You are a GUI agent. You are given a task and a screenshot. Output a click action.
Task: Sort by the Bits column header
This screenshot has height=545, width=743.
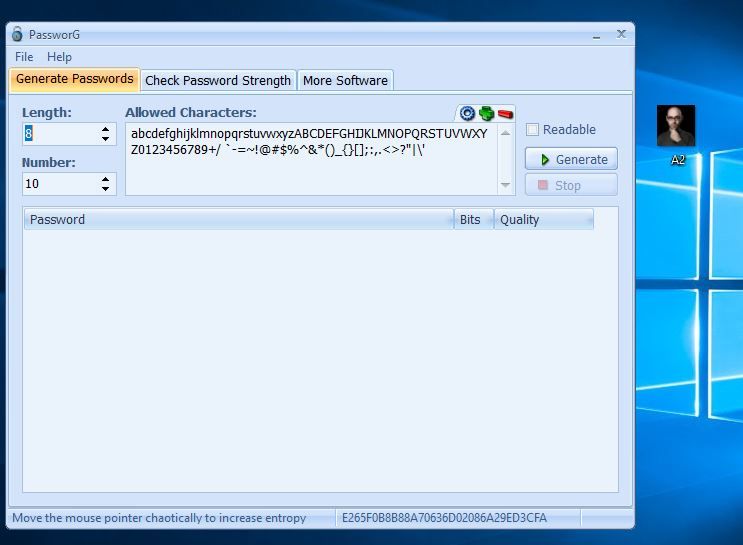pos(473,219)
